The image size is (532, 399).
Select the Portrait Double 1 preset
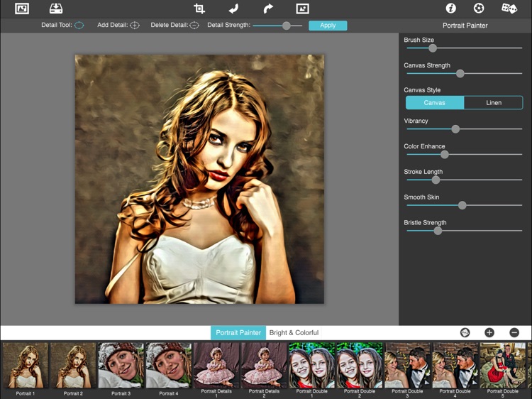point(312,366)
